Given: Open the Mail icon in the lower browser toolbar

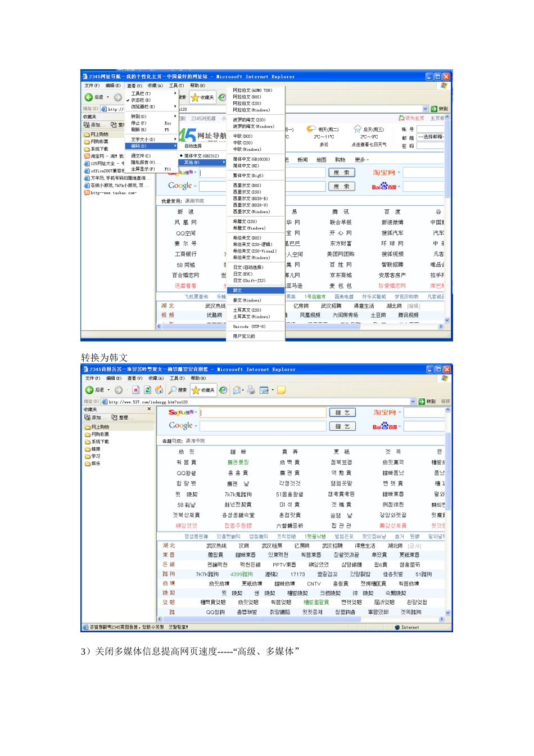Looking at the screenshot, I should pos(237,390).
